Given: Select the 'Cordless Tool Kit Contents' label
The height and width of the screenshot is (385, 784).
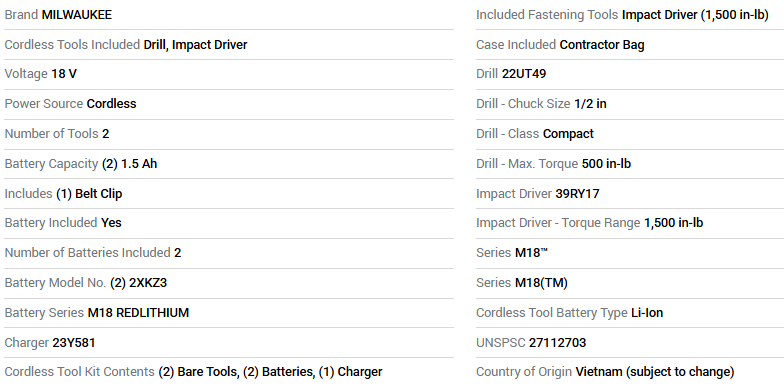Looking at the screenshot, I should 80,372.
